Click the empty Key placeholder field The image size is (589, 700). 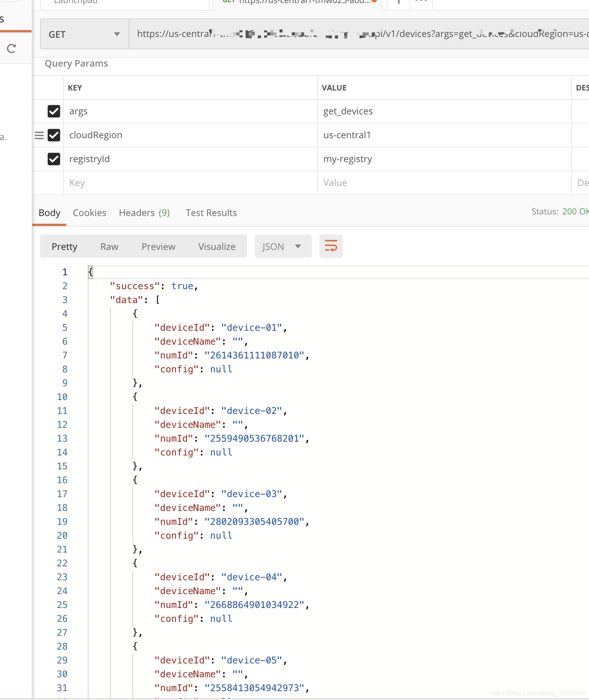coord(190,183)
